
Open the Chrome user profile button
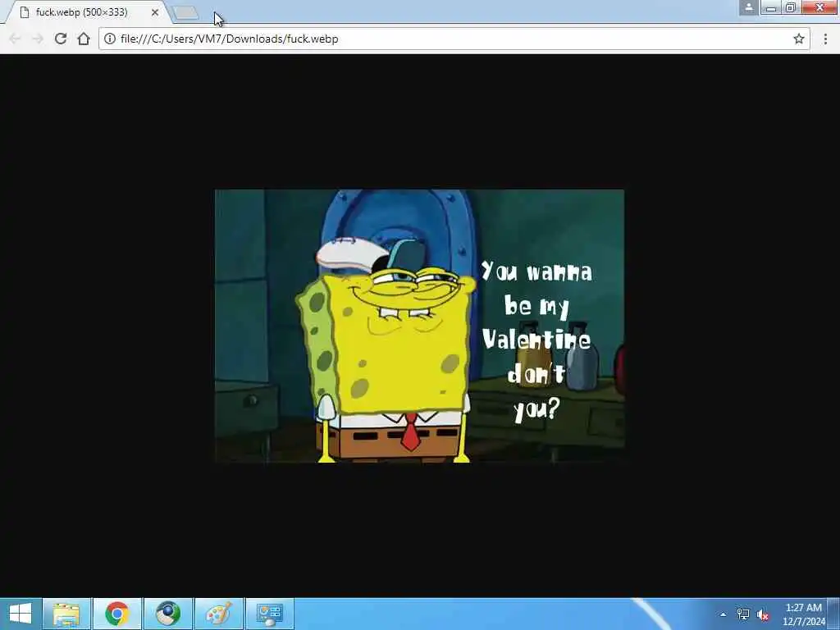click(748, 7)
